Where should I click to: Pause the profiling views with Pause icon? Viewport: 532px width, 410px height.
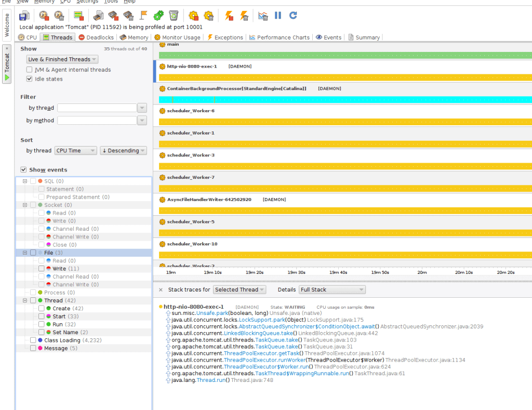(x=277, y=16)
